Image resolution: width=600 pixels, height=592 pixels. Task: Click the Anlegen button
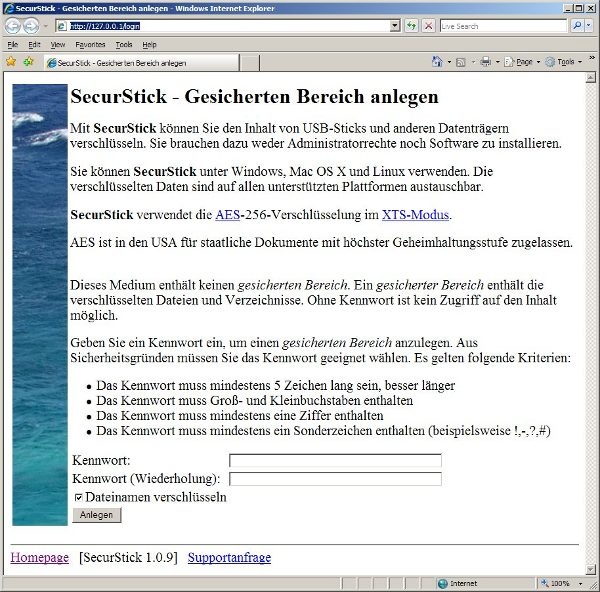[96, 515]
